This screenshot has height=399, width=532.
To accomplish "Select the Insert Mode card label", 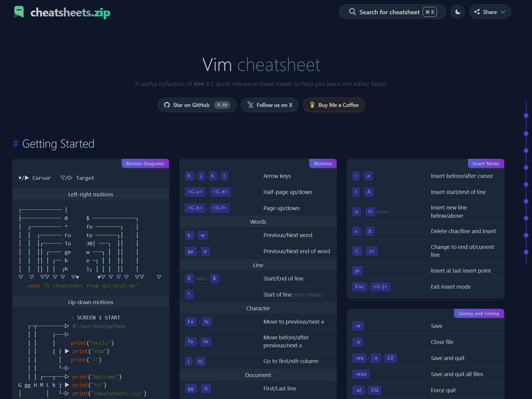I will [486, 163].
